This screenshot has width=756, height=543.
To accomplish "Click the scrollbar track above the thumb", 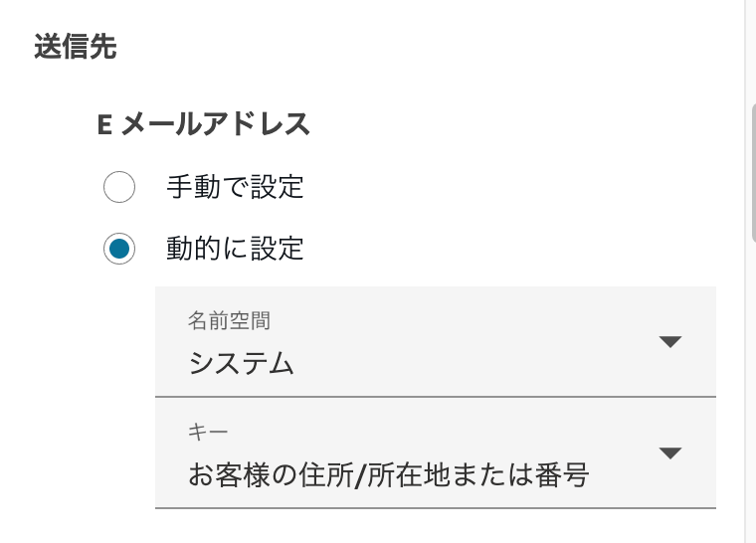I will coord(753,50).
